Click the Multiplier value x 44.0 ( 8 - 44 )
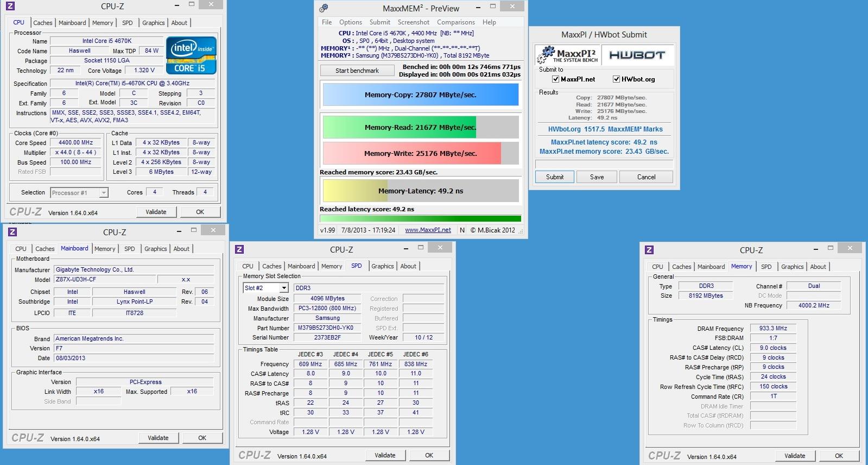 click(x=76, y=153)
